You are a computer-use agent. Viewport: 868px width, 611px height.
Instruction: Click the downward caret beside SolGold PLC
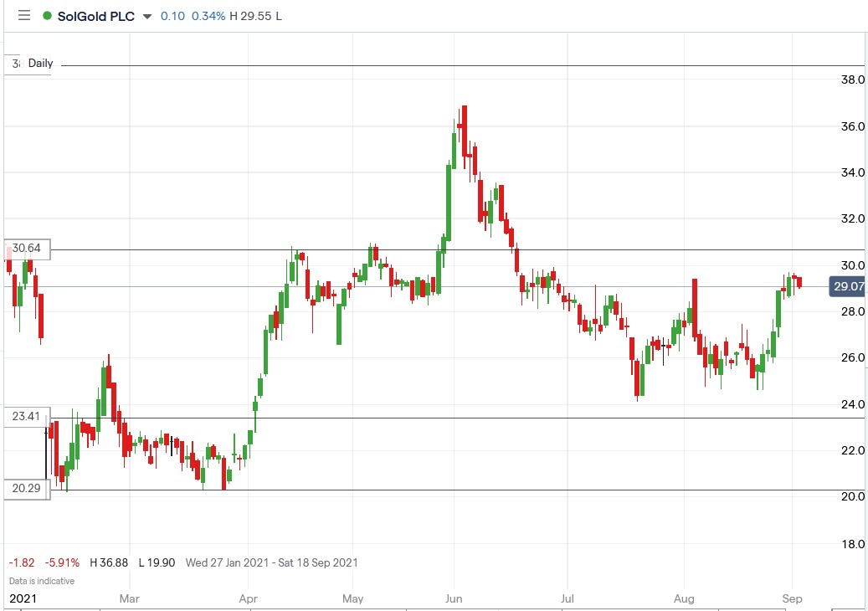point(148,15)
